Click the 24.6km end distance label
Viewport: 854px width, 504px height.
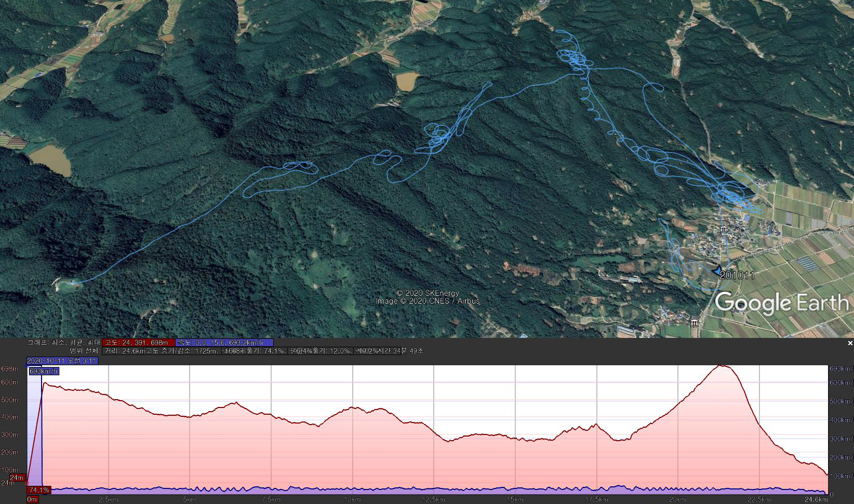pyautogui.click(x=816, y=499)
